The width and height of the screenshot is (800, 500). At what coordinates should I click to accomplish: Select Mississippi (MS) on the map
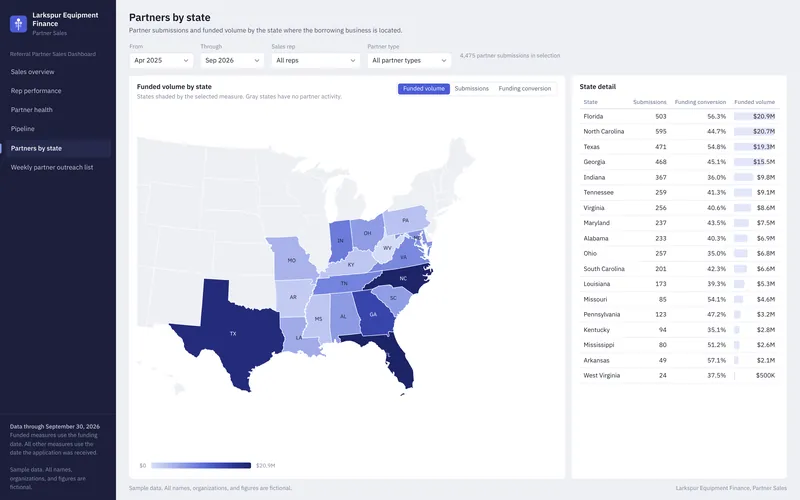(x=318, y=319)
